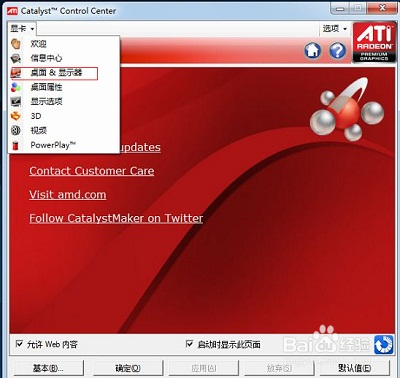Click the chip icon next to 信息中心
400x378 pixels.
pyautogui.click(x=16, y=58)
